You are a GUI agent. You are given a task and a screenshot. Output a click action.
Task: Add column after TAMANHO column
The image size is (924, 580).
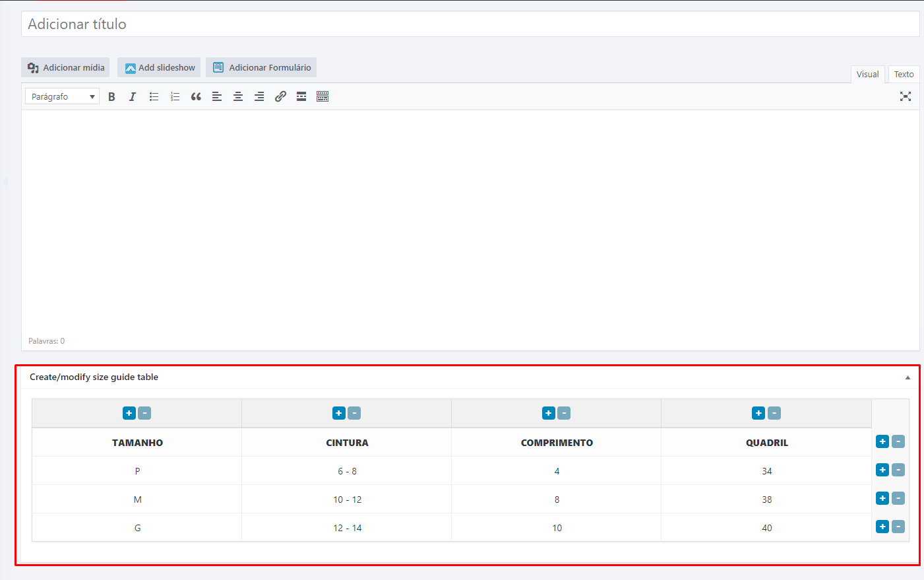tap(129, 413)
